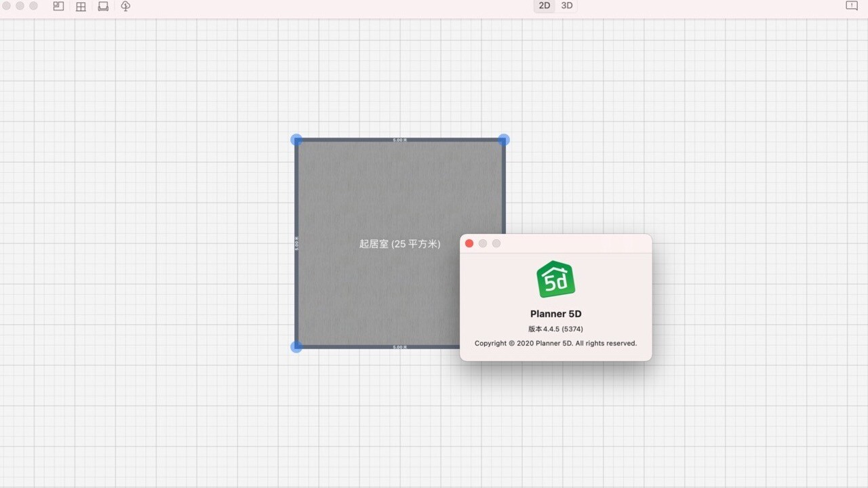
Task: Select the left wall 5.00 m measurement
Action: 296,243
